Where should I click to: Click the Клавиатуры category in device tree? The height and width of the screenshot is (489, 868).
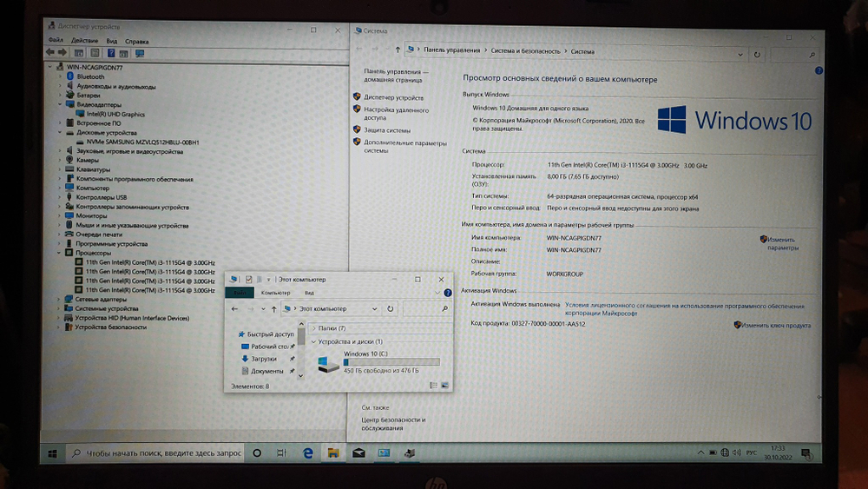pyautogui.click(x=93, y=169)
